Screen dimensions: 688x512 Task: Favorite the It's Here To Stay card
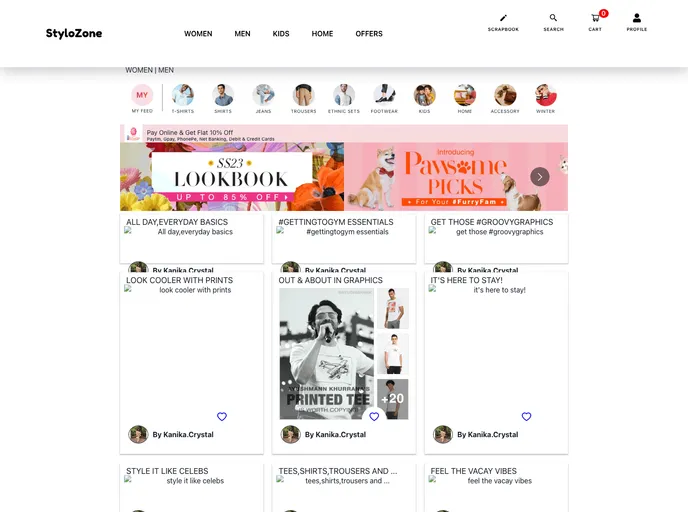[526, 417]
